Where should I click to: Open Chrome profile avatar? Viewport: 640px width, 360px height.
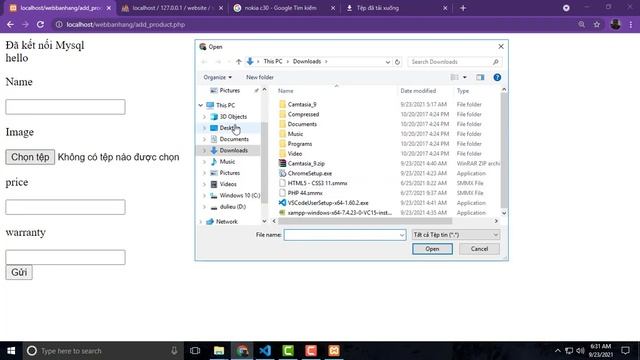pos(616,24)
